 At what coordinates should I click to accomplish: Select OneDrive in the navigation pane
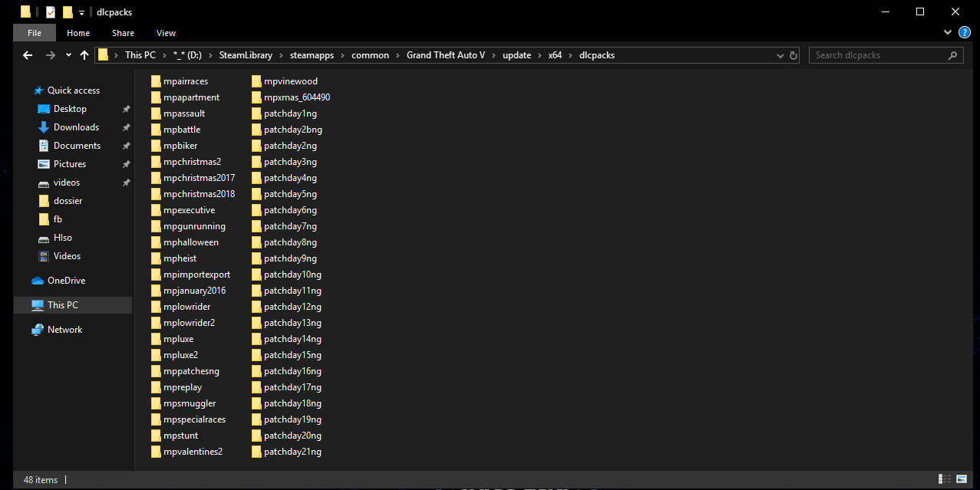tap(58, 281)
